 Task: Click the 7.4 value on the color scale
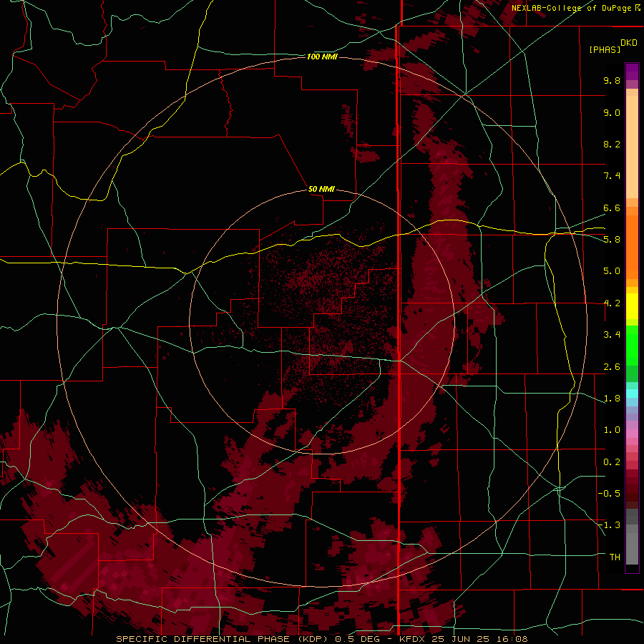(612, 176)
